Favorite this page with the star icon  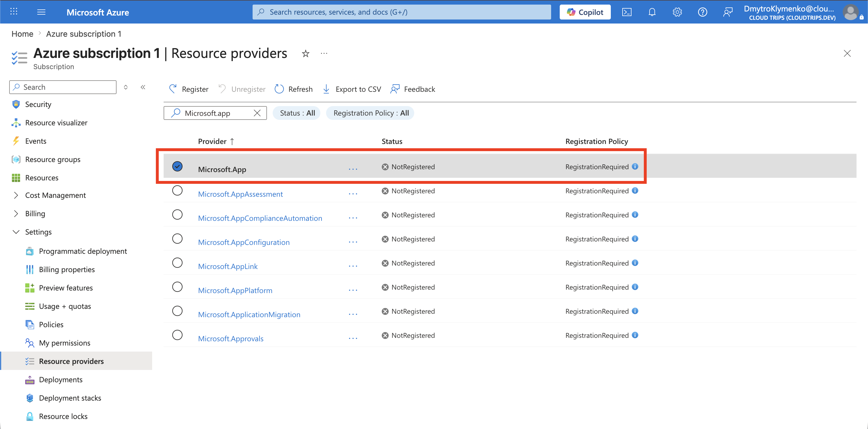pos(305,54)
